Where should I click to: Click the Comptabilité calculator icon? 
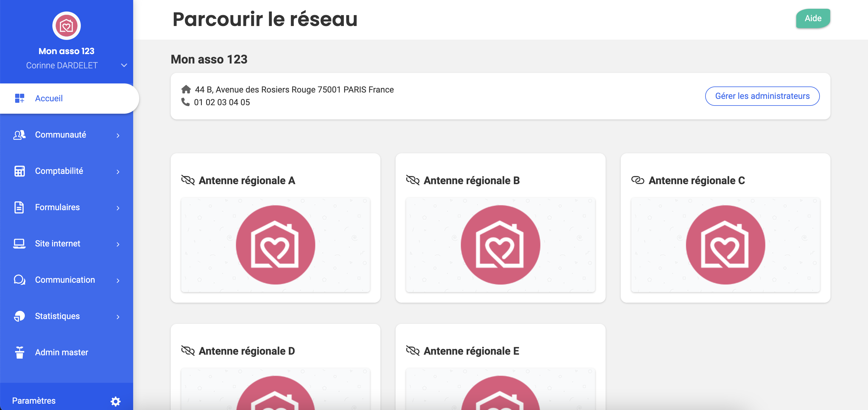click(x=20, y=171)
